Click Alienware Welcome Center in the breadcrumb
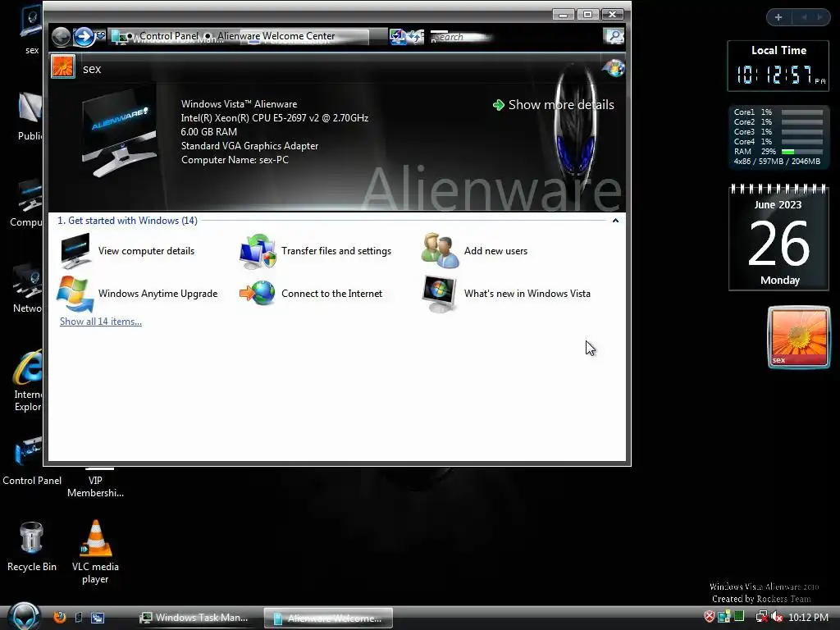This screenshot has height=630, width=840. (x=276, y=36)
